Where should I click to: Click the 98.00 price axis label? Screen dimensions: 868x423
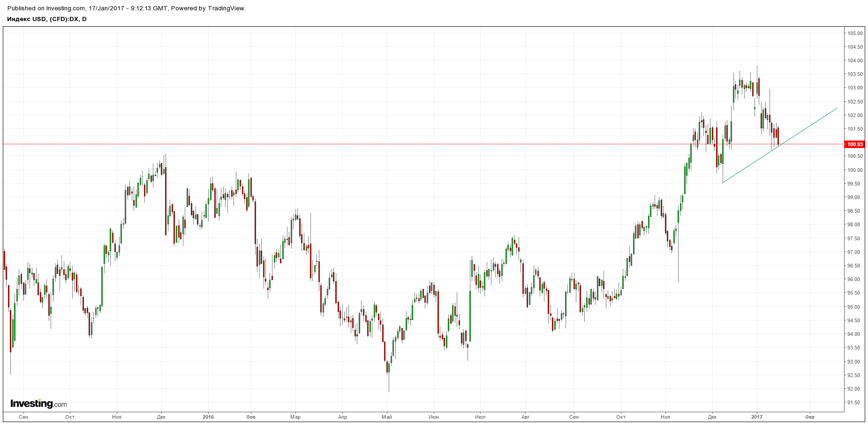click(853, 224)
